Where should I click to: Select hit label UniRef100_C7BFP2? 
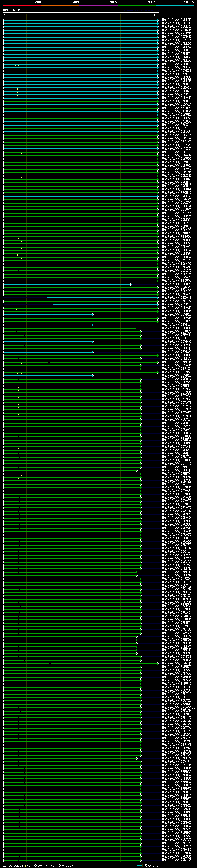click(177, 758)
